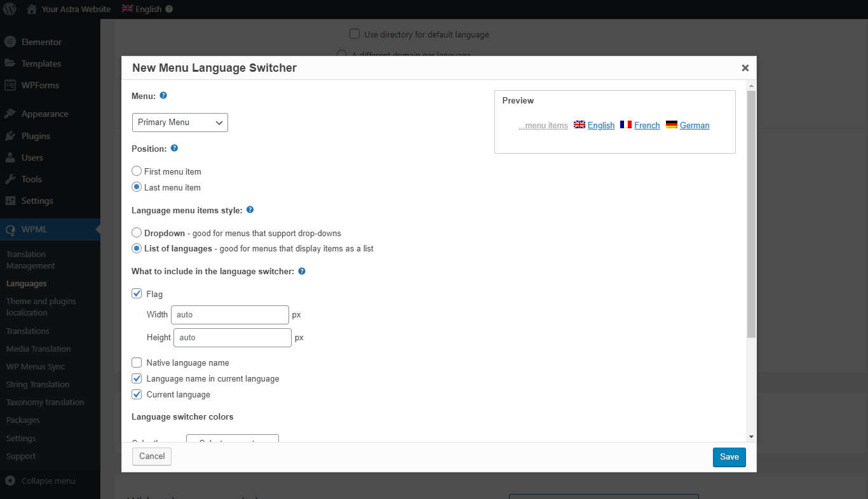Click the WPForms sidebar icon

click(10, 85)
